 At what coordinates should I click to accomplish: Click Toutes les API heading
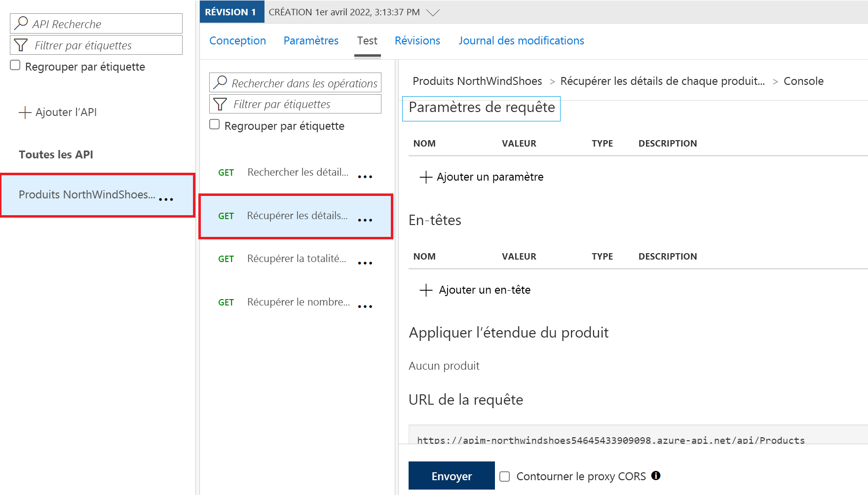(x=56, y=154)
